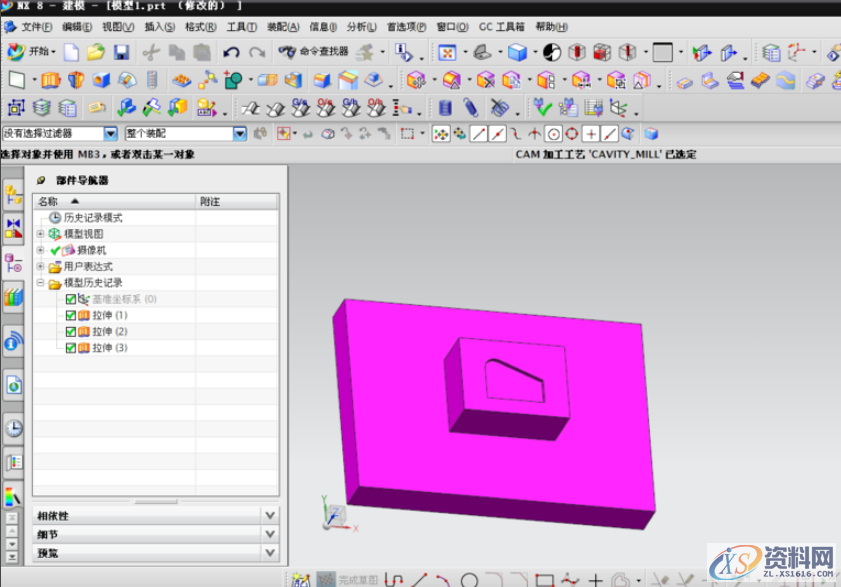Screen dimensions: 841x587
Task: Open the Internet Explorer sidebar tab
Action: pyautogui.click(x=14, y=384)
